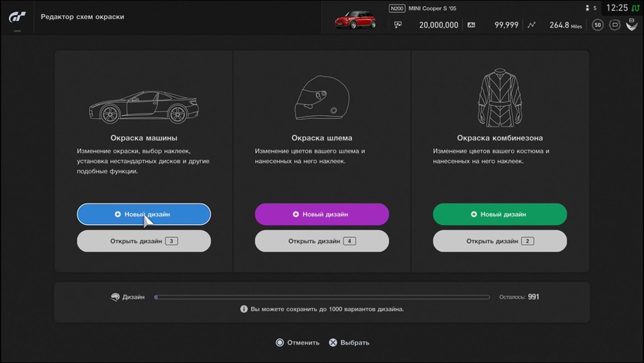This screenshot has height=363, width=644.
Task: Click the Gran Turismo logo
Action: 17,17
